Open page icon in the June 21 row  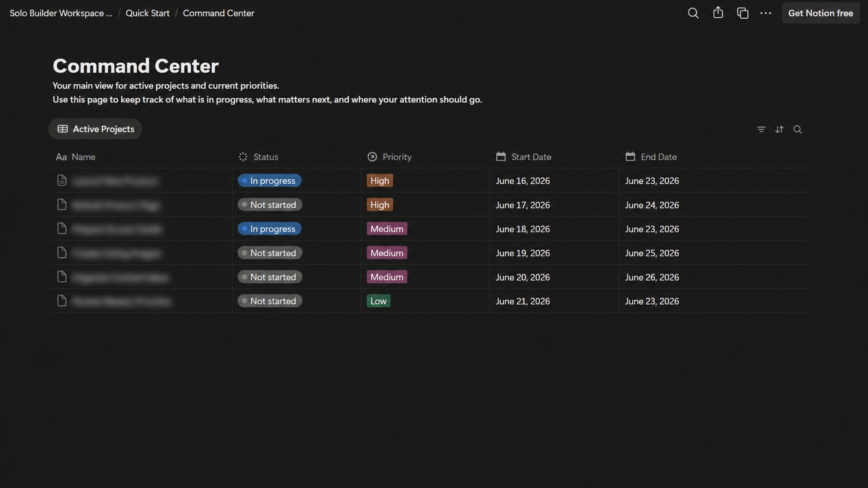62,301
